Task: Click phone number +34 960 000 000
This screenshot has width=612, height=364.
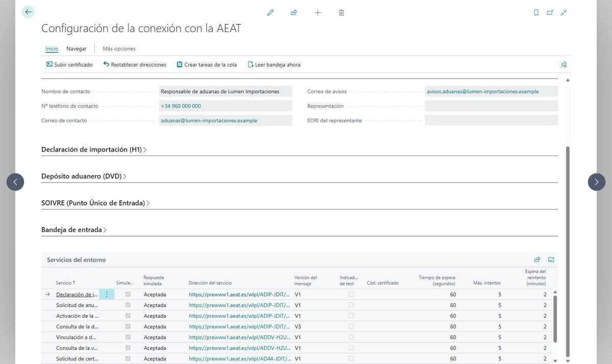Action: point(181,106)
